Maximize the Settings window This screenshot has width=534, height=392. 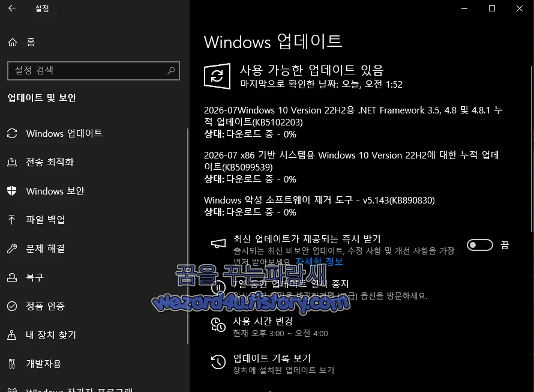coord(492,8)
